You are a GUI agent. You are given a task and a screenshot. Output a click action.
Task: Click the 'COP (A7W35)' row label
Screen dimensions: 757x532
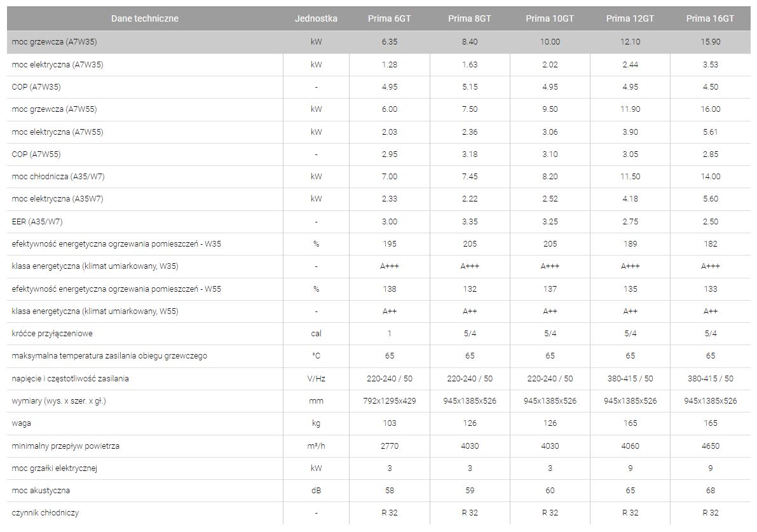[36, 87]
